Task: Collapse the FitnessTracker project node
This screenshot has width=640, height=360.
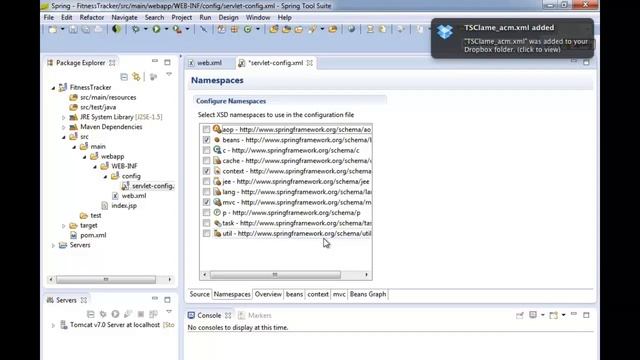Action: coord(53,88)
